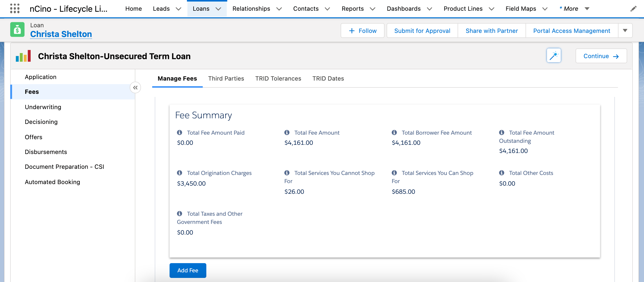Open the Reports tab

[x=353, y=9]
